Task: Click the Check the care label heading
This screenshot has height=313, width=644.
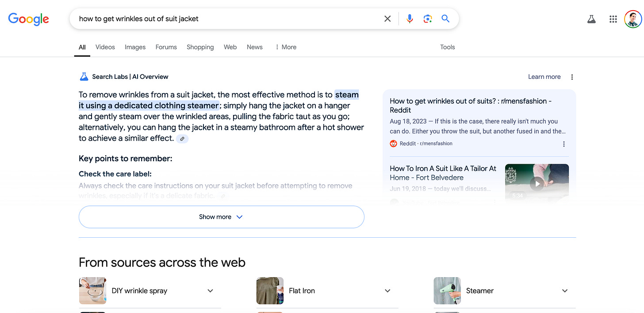Action: [115, 174]
